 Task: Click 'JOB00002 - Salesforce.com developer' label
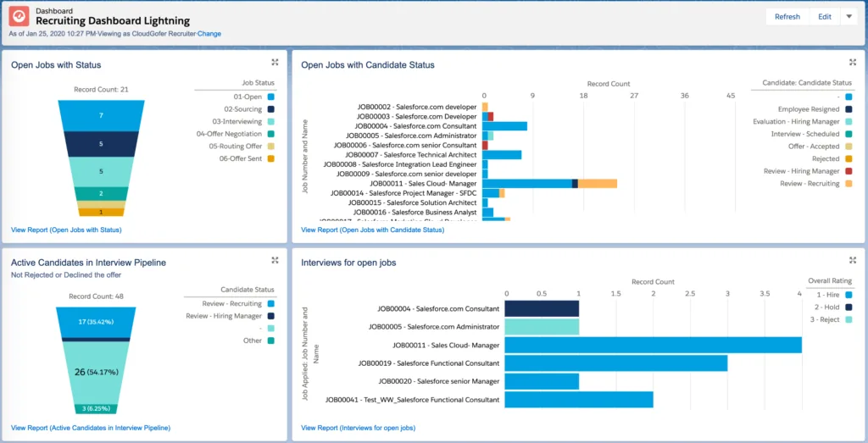tap(417, 107)
